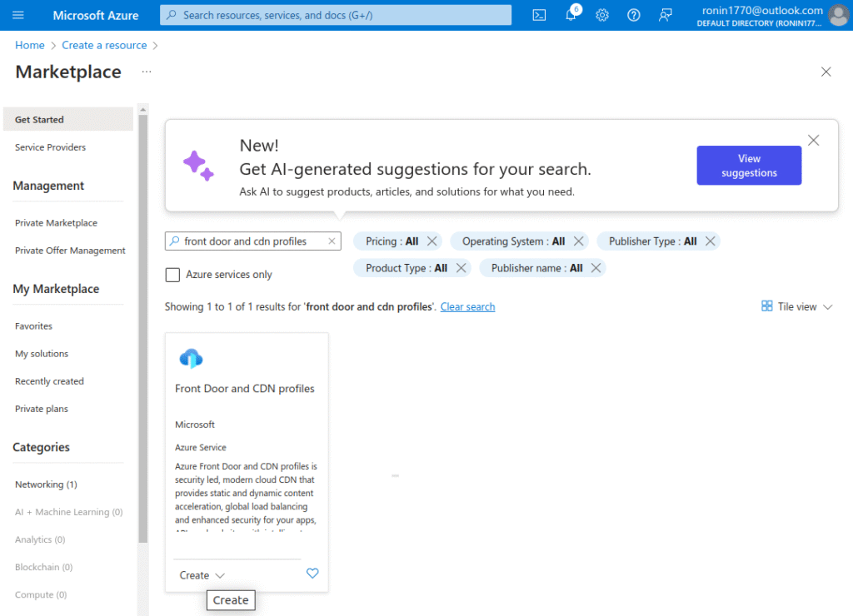Select AI + Machine Learning category
The height and width of the screenshot is (616, 853).
point(69,512)
